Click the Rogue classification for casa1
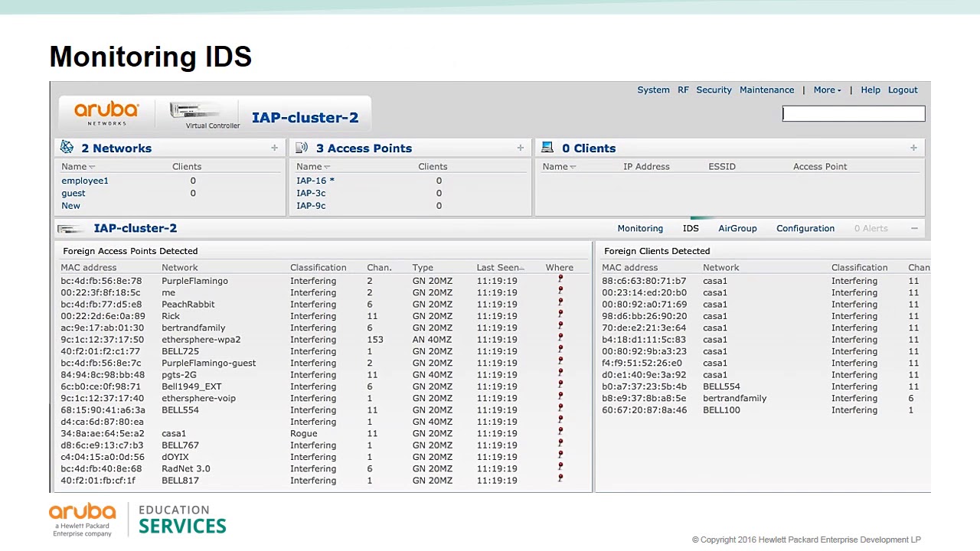 pos(303,433)
